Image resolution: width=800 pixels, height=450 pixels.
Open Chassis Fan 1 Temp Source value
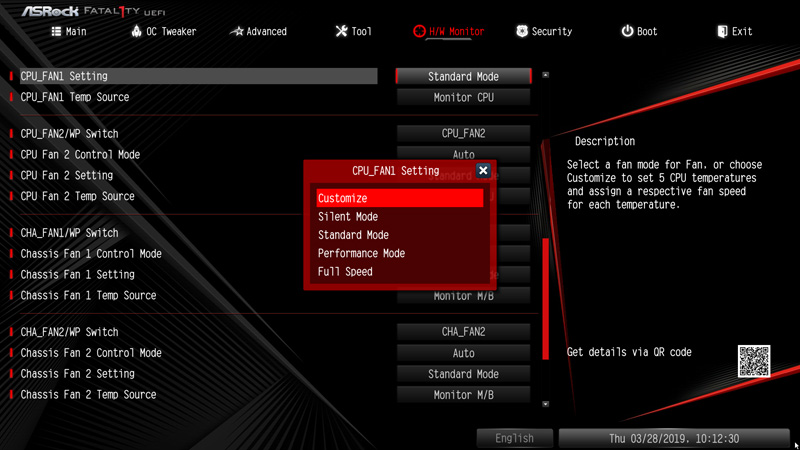(463, 297)
